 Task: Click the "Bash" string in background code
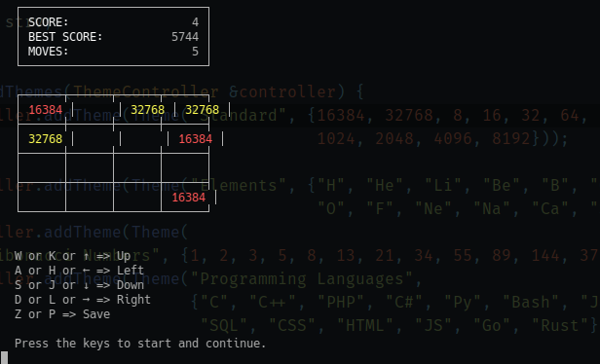(x=532, y=303)
